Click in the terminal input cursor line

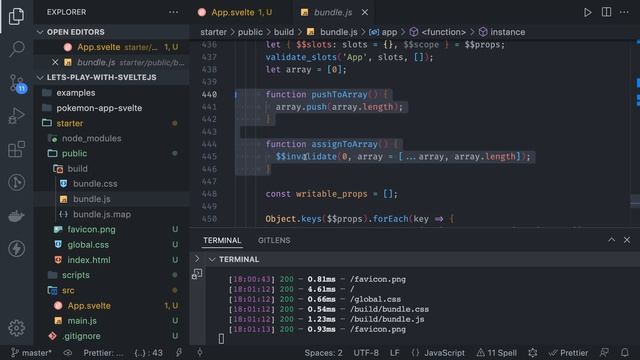coord(221,338)
